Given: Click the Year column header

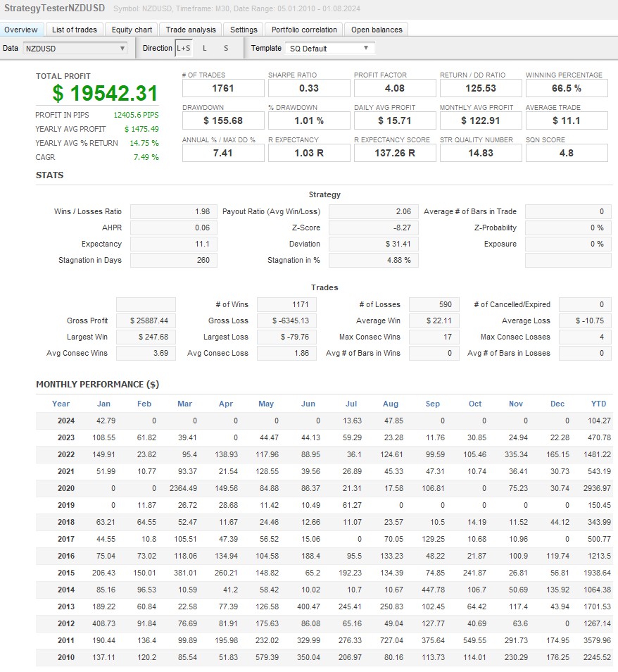Looking at the screenshot, I should click(61, 404).
